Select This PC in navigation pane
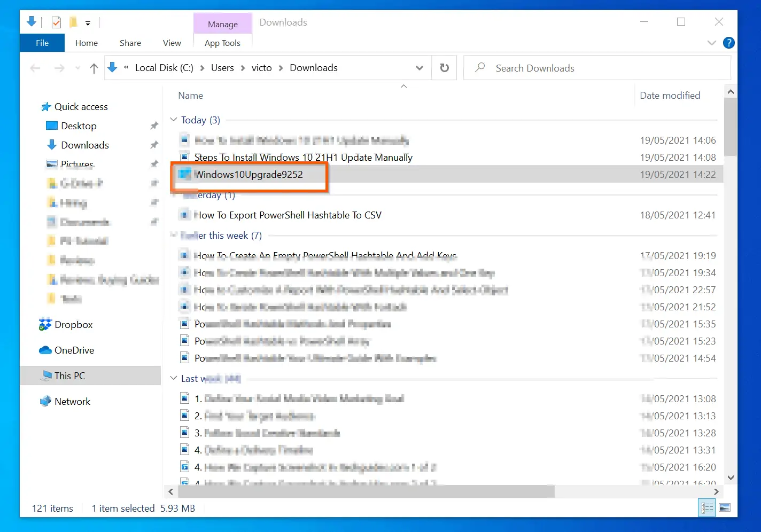The height and width of the screenshot is (532, 761). pos(90,375)
